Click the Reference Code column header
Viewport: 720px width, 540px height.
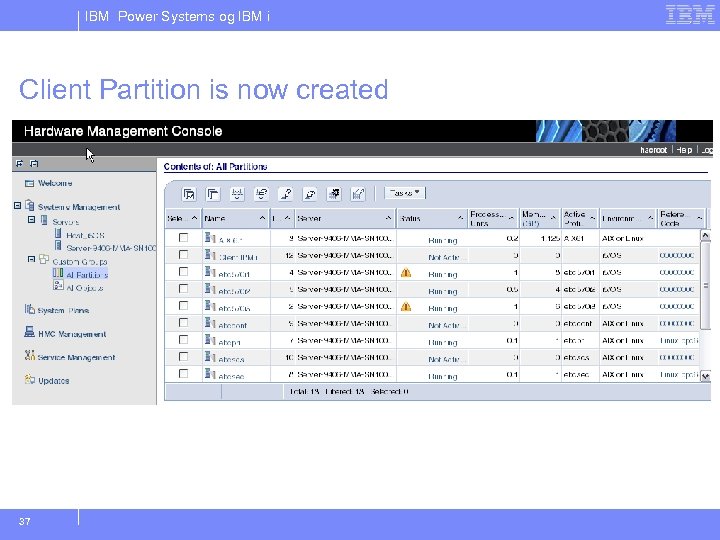point(681,219)
